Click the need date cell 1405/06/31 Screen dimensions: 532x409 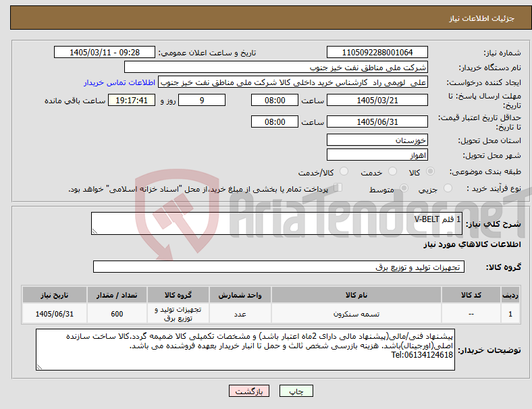click(x=54, y=314)
